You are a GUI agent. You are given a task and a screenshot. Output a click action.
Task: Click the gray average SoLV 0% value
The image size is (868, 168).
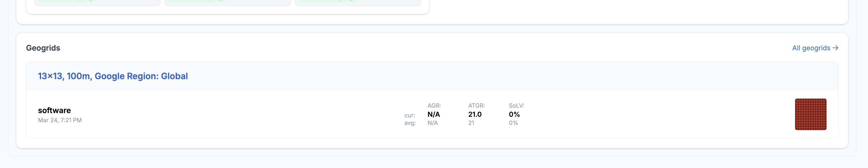coord(513,123)
